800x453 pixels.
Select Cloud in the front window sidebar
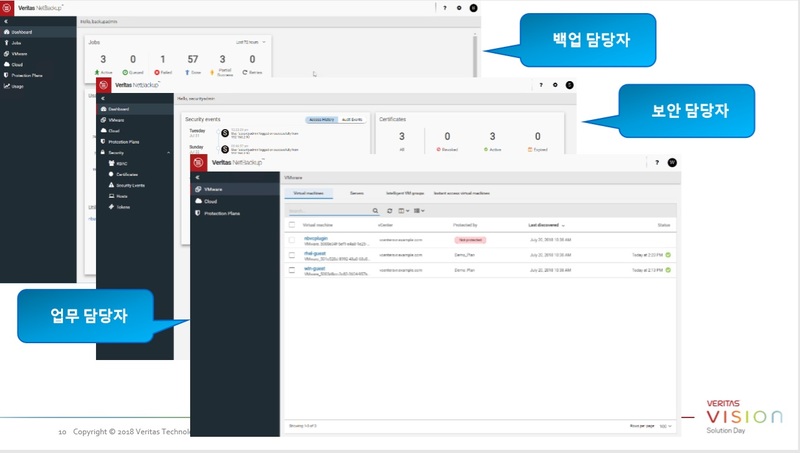click(x=206, y=202)
